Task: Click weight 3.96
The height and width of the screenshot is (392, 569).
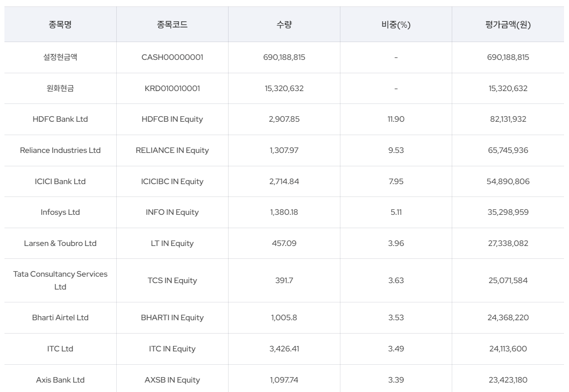Action: [x=396, y=244]
